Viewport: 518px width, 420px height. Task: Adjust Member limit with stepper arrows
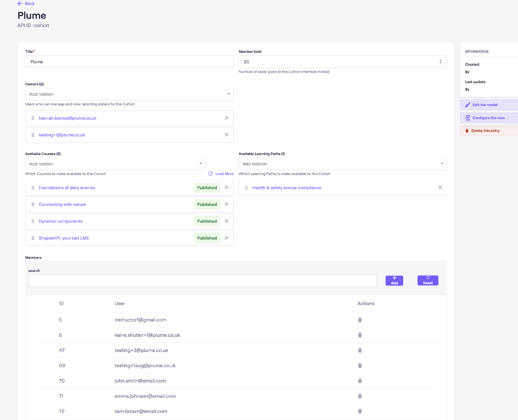pyautogui.click(x=440, y=62)
